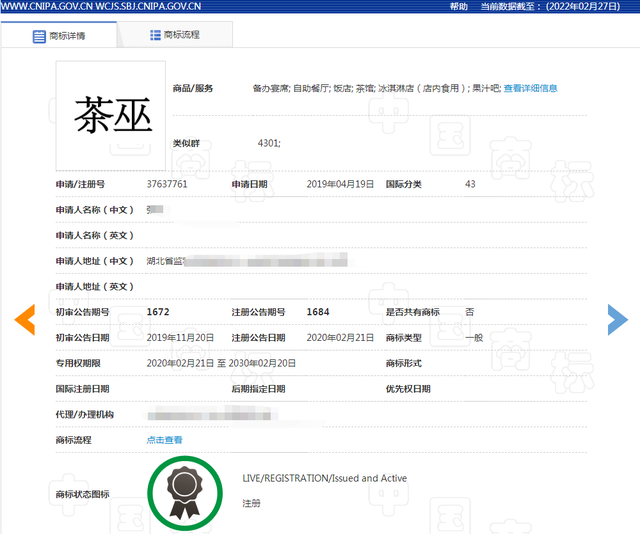Click the 商标类型 label
The height and width of the screenshot is (534, 640).
(x=404, y=338)
